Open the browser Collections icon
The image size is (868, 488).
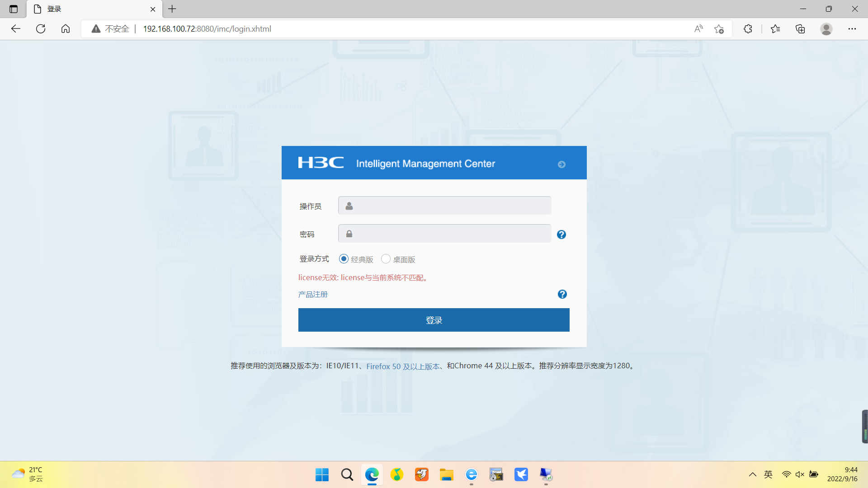tap(800, 29)
